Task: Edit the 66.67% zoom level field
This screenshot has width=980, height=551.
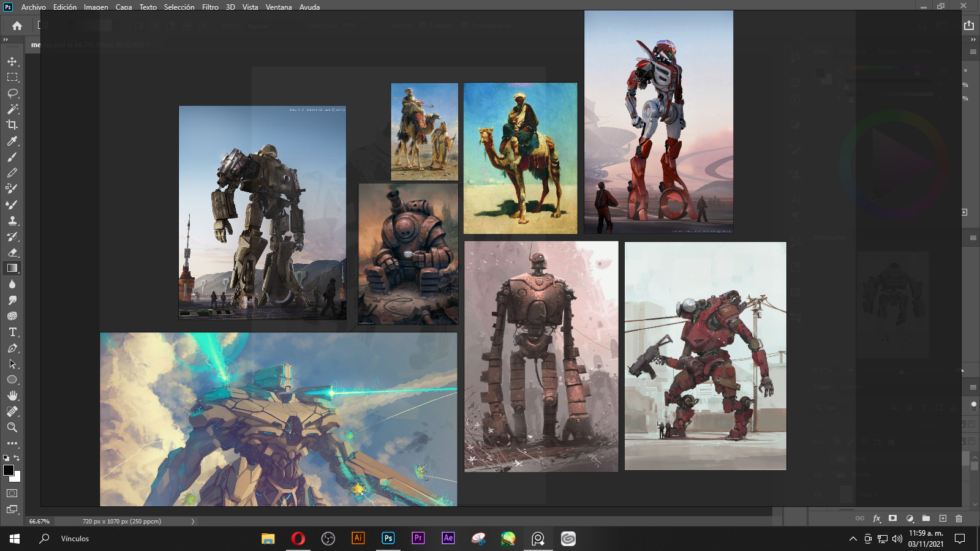Action: (40, 522)
